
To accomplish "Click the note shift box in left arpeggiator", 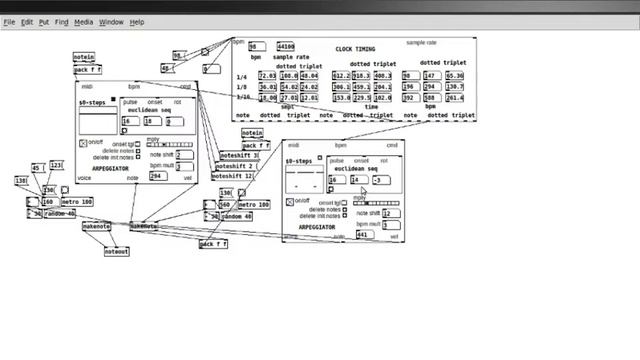I will 184,155.
